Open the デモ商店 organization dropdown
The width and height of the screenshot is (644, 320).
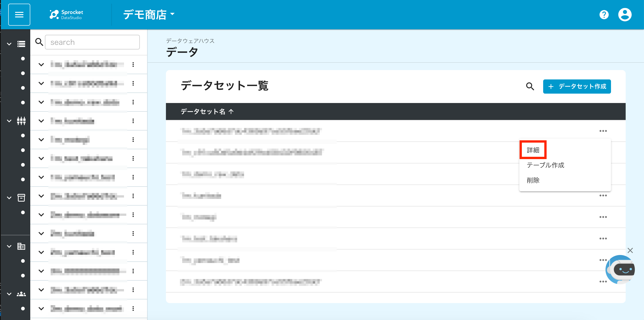(149, 14)
